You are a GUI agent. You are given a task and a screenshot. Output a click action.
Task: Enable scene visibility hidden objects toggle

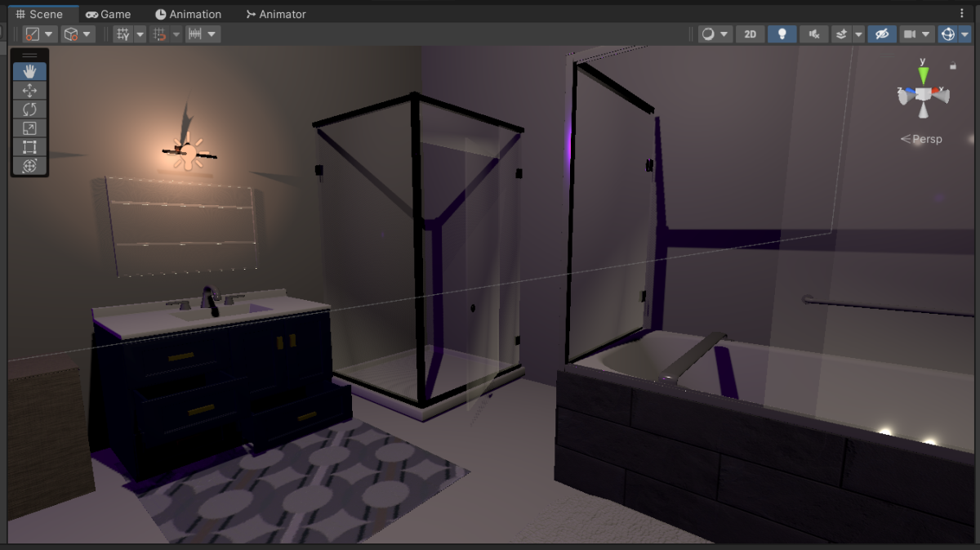pos(882,34)
